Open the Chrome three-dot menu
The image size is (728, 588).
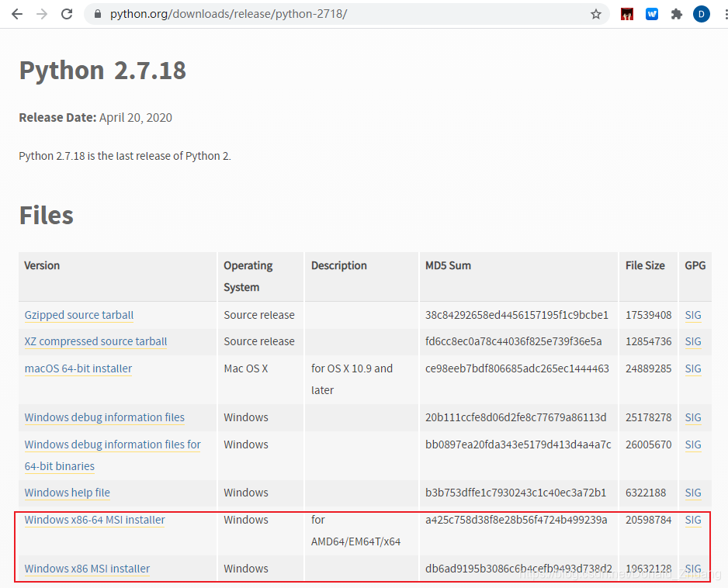pos(726,15)
